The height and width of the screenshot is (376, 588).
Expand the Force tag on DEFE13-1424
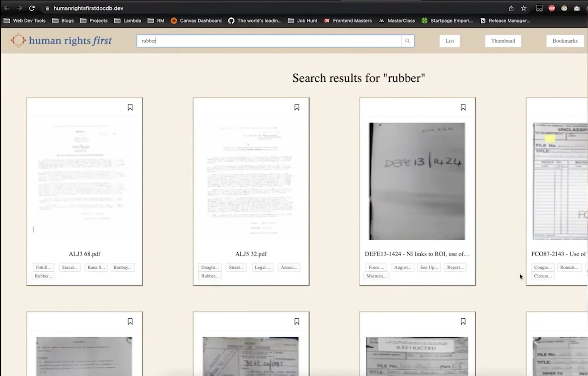click(376, 267)
